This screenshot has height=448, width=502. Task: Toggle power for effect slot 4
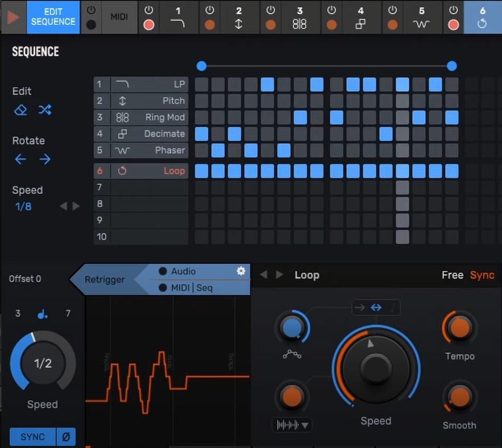331,10
